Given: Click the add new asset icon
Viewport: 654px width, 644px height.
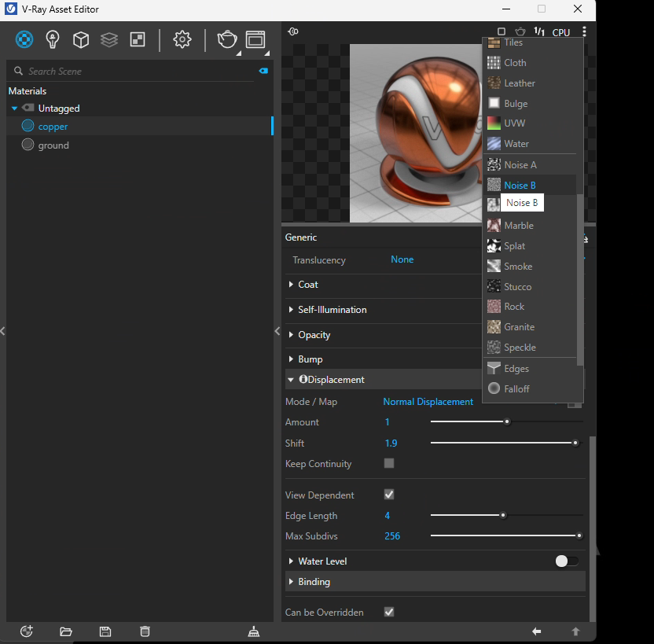Looking at the screenshot, I should pyautogui.click(x=27, y=631).
